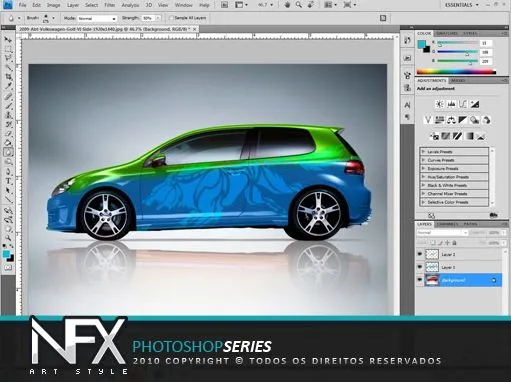Open the blur Mode dropdown
The image size is (511, 382).
pyautogui.click(x=97, y=18)
